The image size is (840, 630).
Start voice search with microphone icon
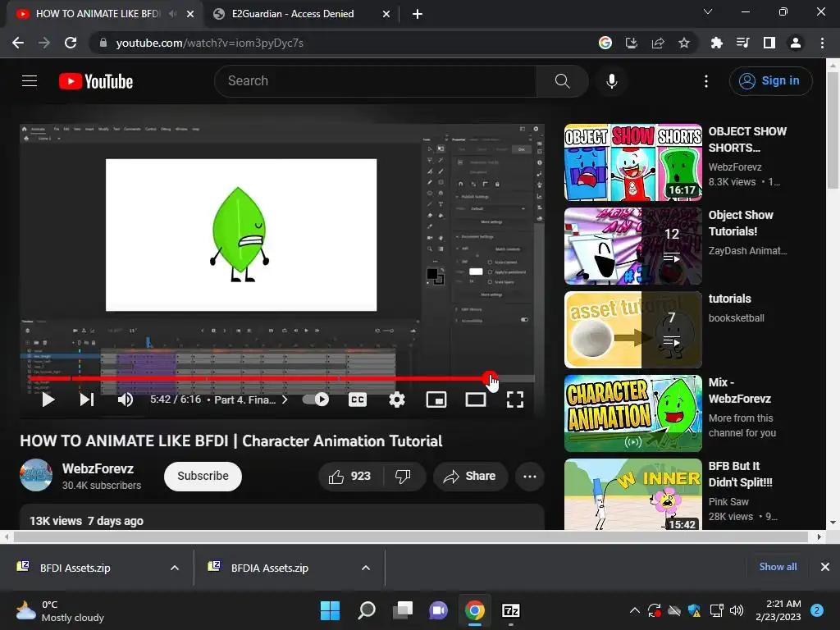[611, 81]
